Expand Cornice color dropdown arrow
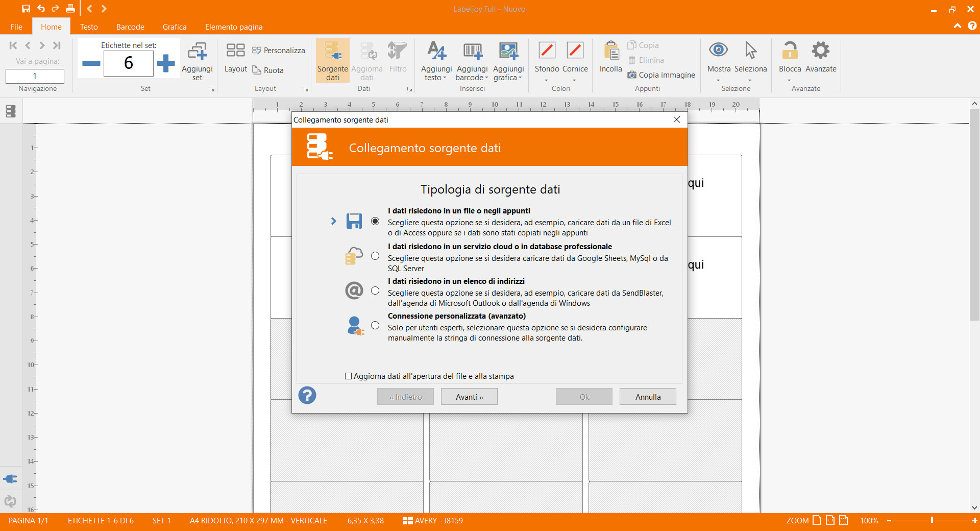 point(574,81)
